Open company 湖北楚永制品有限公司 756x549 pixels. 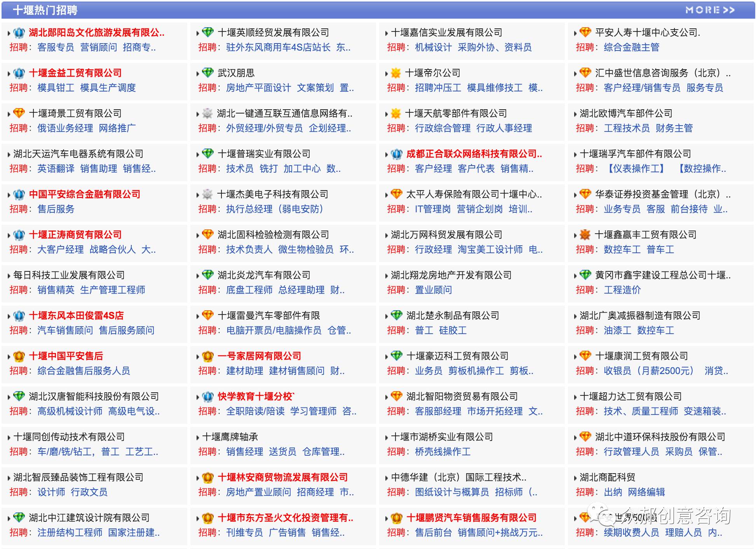coord(453,316)
